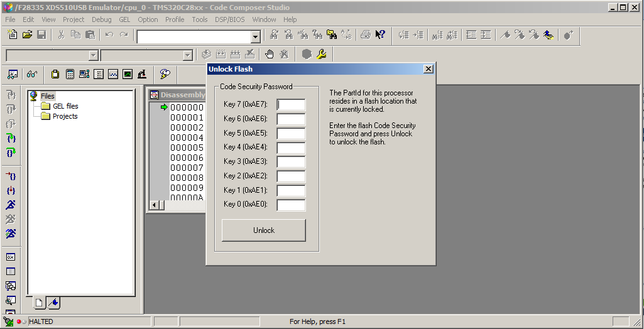644x329 pixels.
Task: Click address 000007 in Disassembly window
Action: 187,168
